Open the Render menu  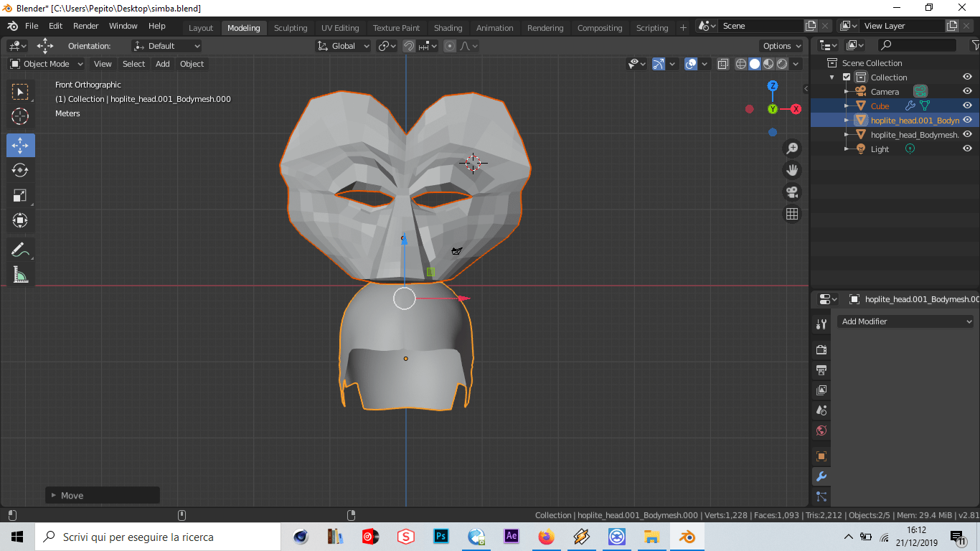point(86,26)
